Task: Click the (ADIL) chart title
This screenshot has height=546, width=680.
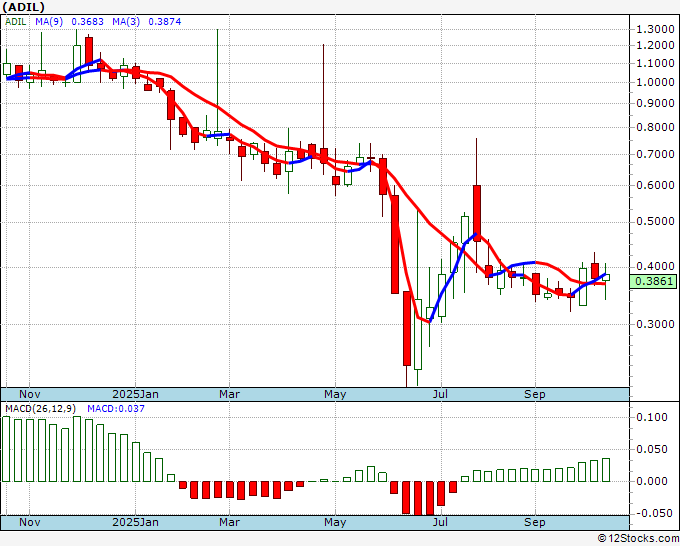Action: [23, 7]
